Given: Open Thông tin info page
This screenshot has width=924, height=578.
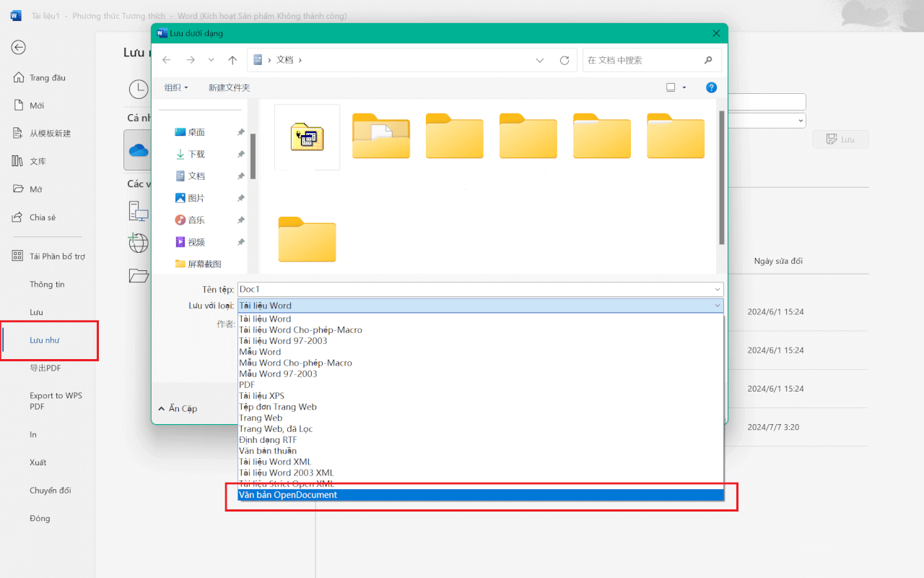Looking at the screenshot, I should click(47, 285).
